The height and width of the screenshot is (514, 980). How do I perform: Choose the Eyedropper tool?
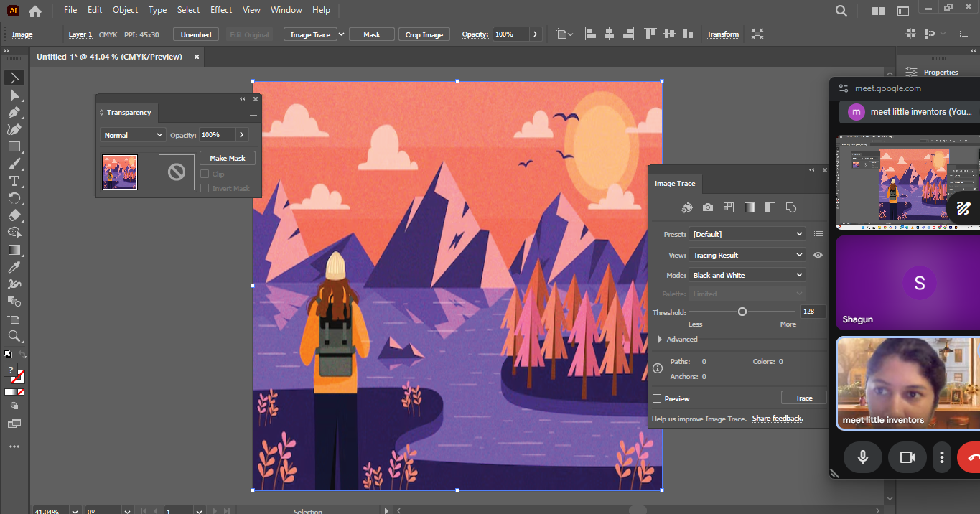(x=14, y=267)
